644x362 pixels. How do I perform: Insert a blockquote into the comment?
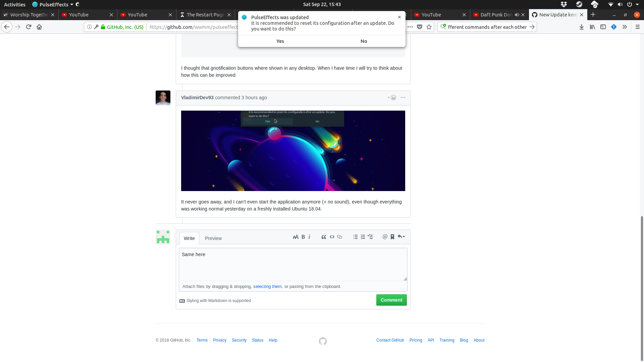pos(324,237)
